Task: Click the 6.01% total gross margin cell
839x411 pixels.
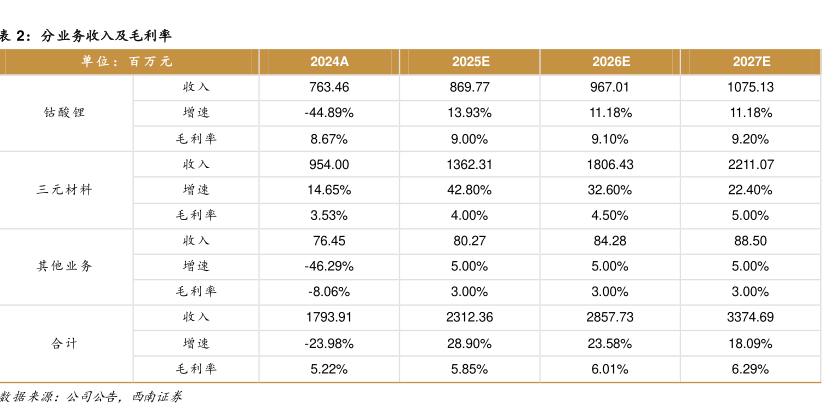Action: pos(610,369)
